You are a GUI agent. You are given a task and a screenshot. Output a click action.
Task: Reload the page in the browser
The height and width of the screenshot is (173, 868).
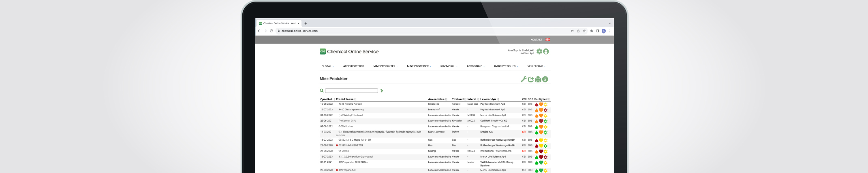pos(271,31)
